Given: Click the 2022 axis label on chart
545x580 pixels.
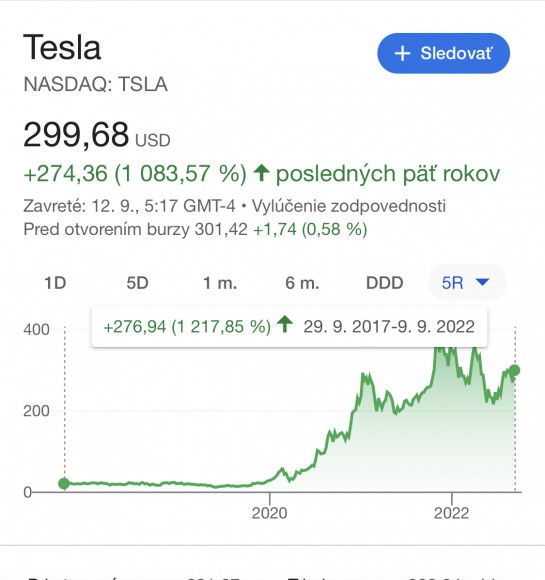Looking at the screenshot, I should (x=451, y=513).
